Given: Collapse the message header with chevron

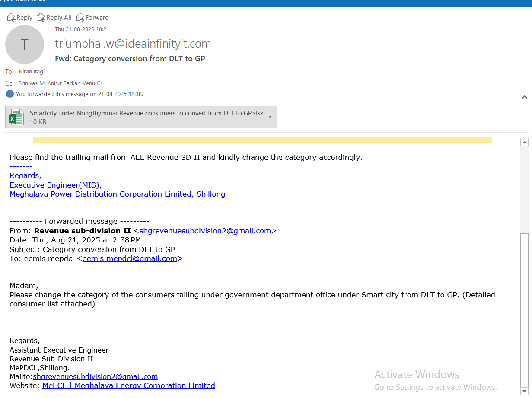Looking at the screenshot, I should (525, 97).
